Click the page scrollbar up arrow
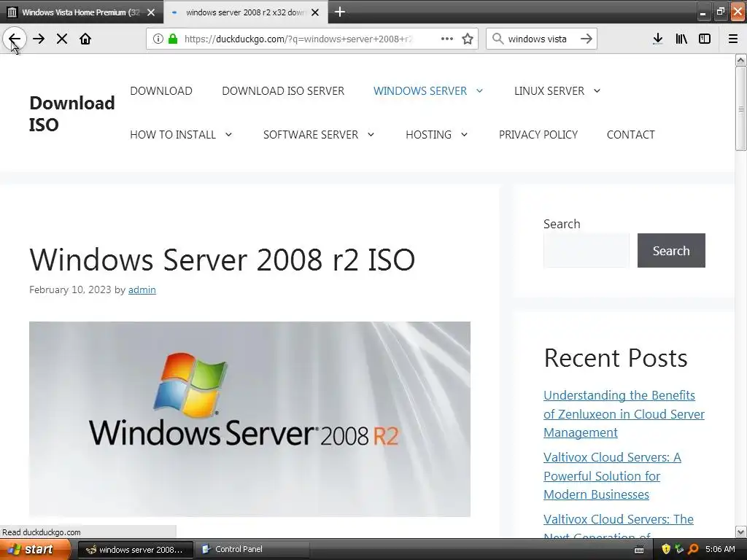 click(x=740, y=60)
